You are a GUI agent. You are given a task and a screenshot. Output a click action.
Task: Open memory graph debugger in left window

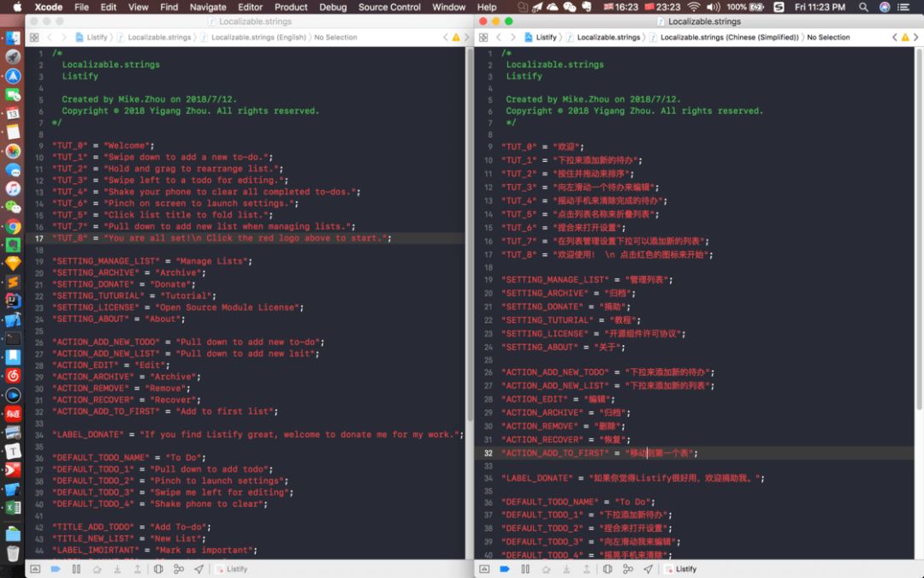tap(179, 569)
